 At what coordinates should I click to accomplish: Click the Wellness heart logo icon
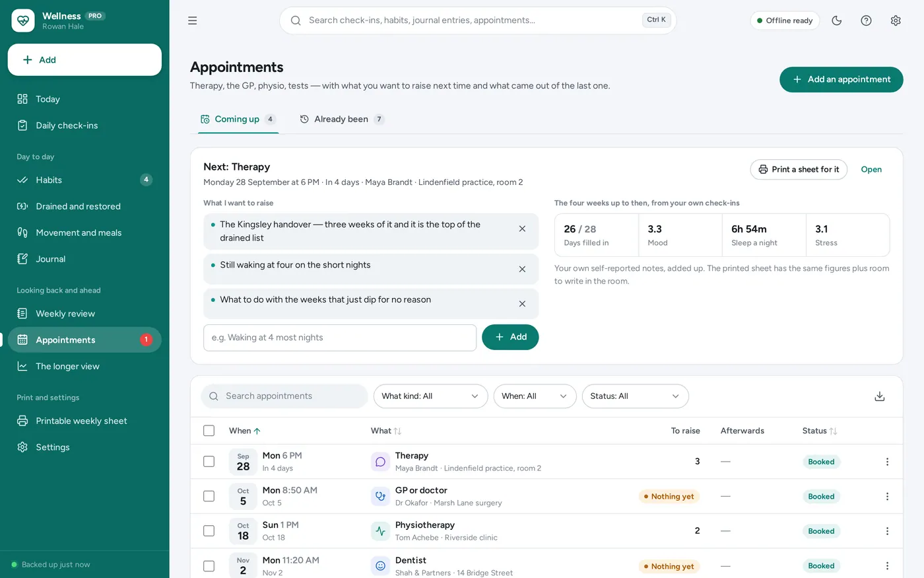click(x=23, y=20)
